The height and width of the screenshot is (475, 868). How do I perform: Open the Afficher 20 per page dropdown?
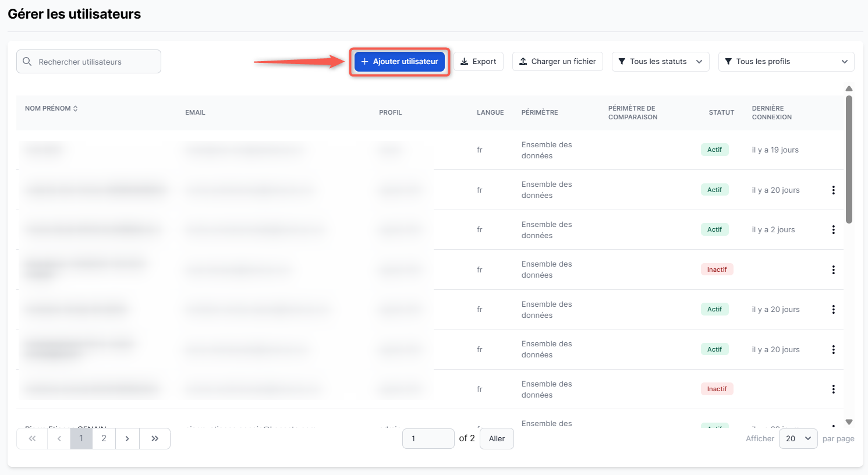tap(798, 439)
